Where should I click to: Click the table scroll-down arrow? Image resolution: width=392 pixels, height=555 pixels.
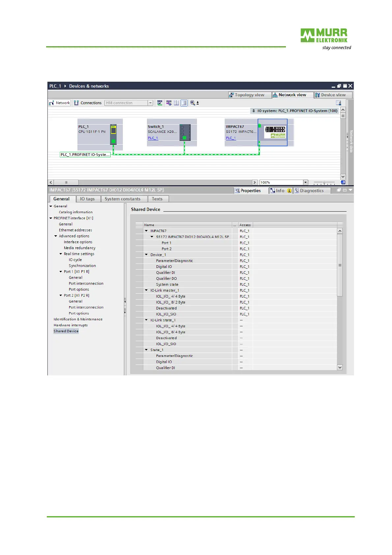(340, 367)
